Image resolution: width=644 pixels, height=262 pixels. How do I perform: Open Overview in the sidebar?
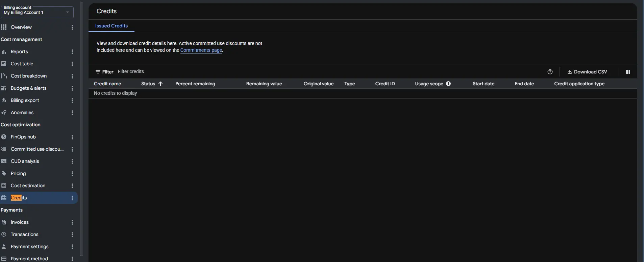pyautogui.click(x=21, y=27)
